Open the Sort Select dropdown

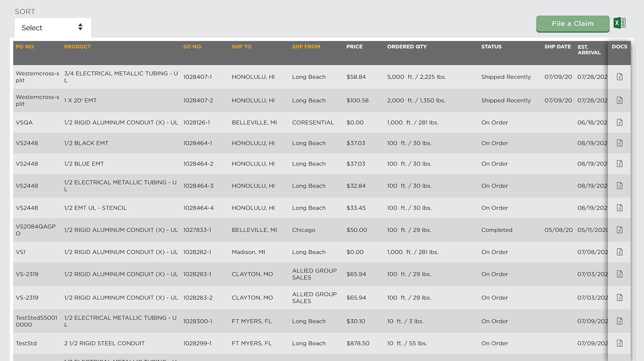[52, 28]
